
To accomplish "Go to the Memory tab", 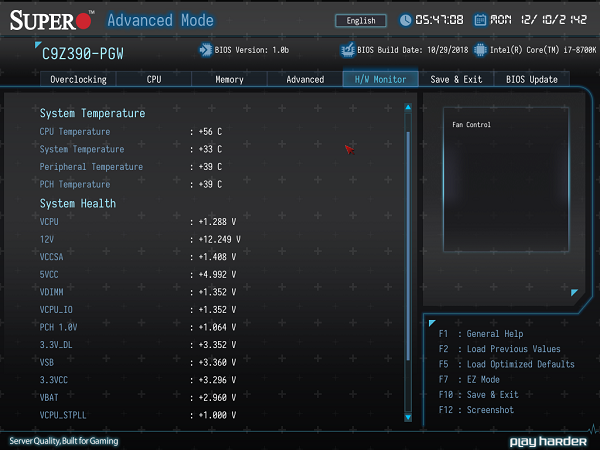I will pos(229,79).
